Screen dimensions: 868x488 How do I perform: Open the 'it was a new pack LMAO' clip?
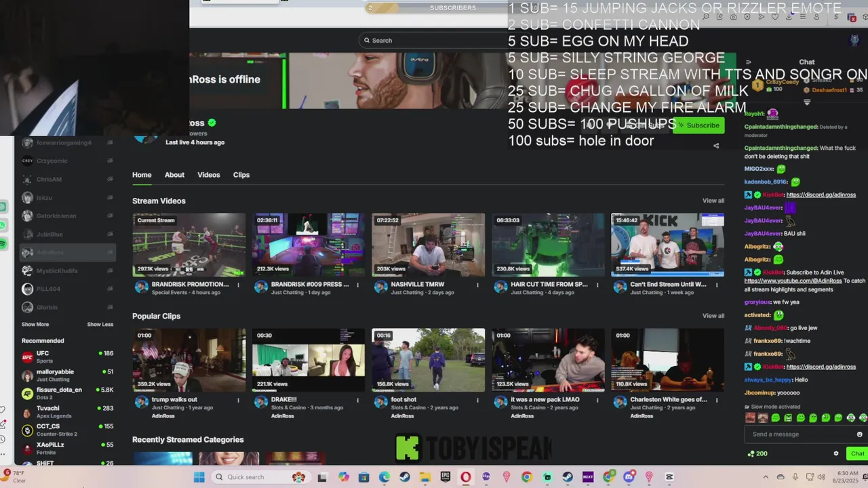pyautogui.click(x=548, y=360)
